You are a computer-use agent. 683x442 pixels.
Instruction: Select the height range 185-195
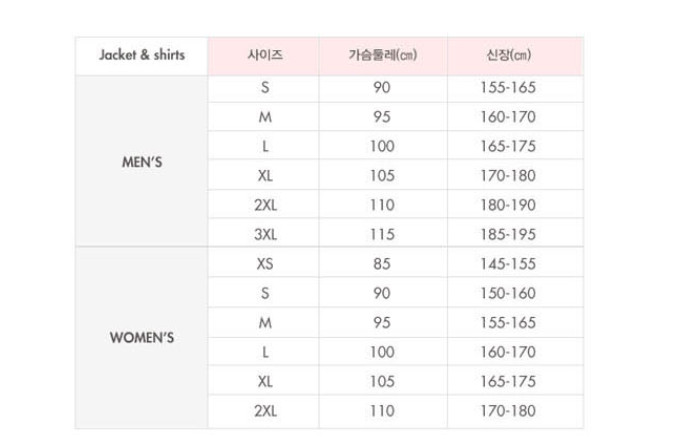tap(506, 234)
